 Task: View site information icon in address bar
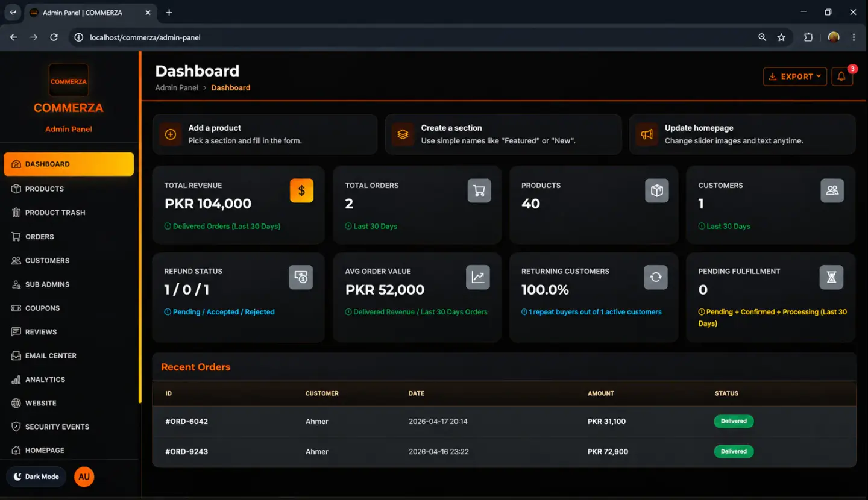coord(78,37)
